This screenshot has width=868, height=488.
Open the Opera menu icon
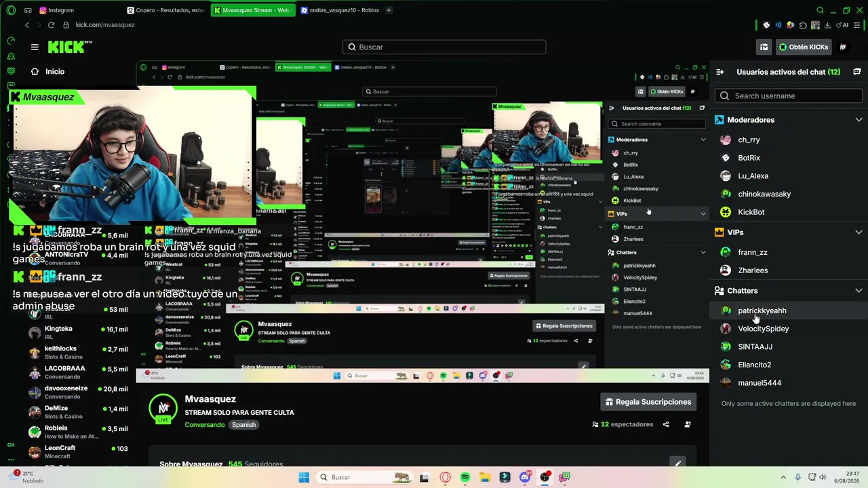click(11, 11)
